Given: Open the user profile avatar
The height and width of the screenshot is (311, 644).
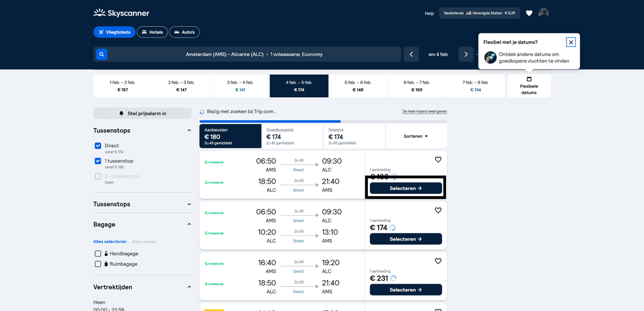Looking at the screenshot, I should 543,13.
